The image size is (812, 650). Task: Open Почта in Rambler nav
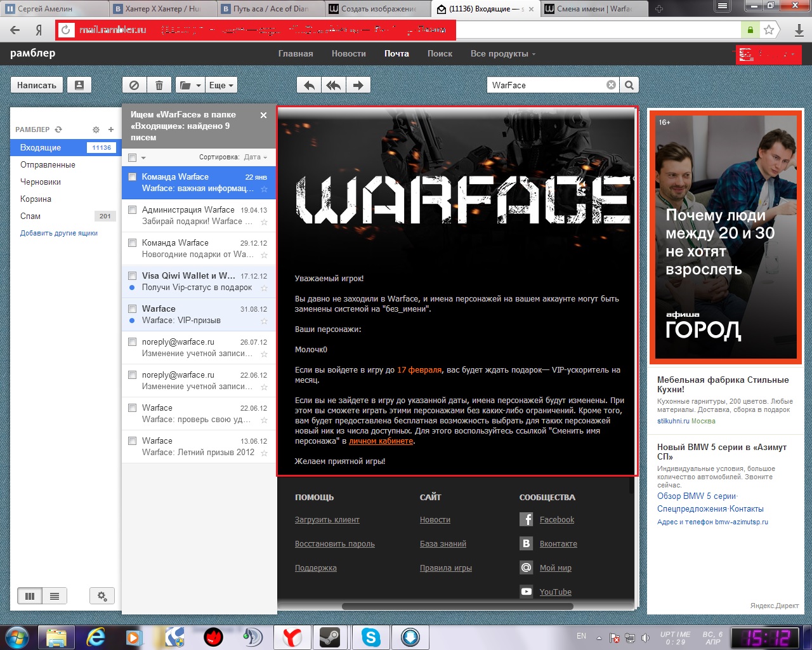(x=396, y=53)
